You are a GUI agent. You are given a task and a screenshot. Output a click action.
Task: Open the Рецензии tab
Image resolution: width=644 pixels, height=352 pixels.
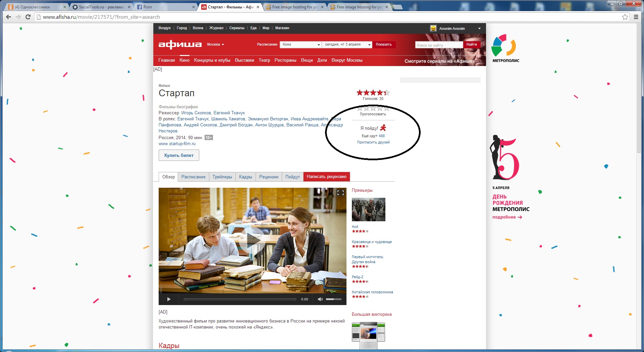269,177
